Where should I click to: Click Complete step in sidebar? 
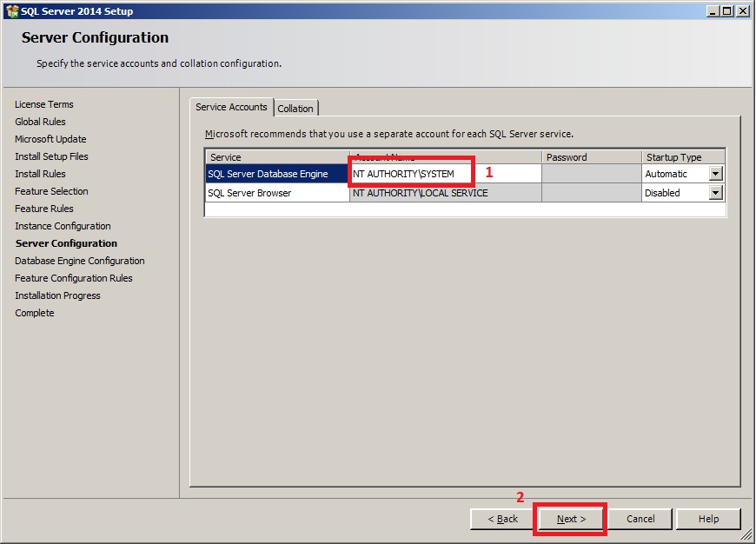pos(34,313)
